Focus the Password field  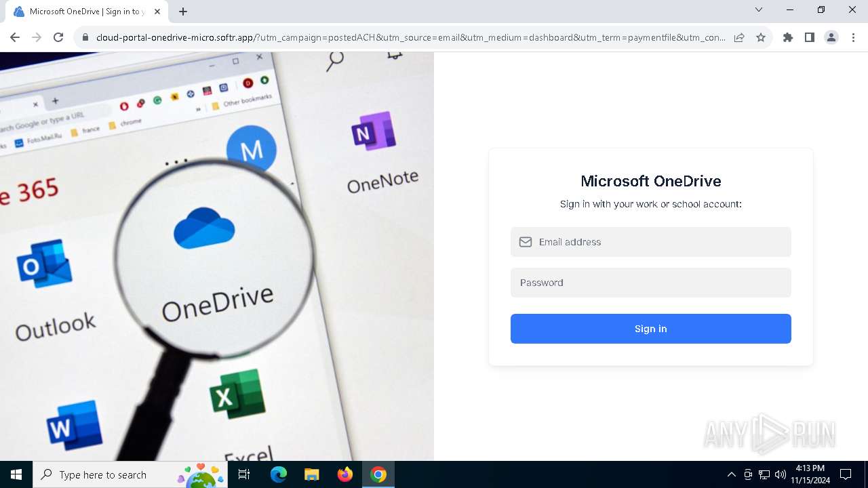click(x=651, y=283)
